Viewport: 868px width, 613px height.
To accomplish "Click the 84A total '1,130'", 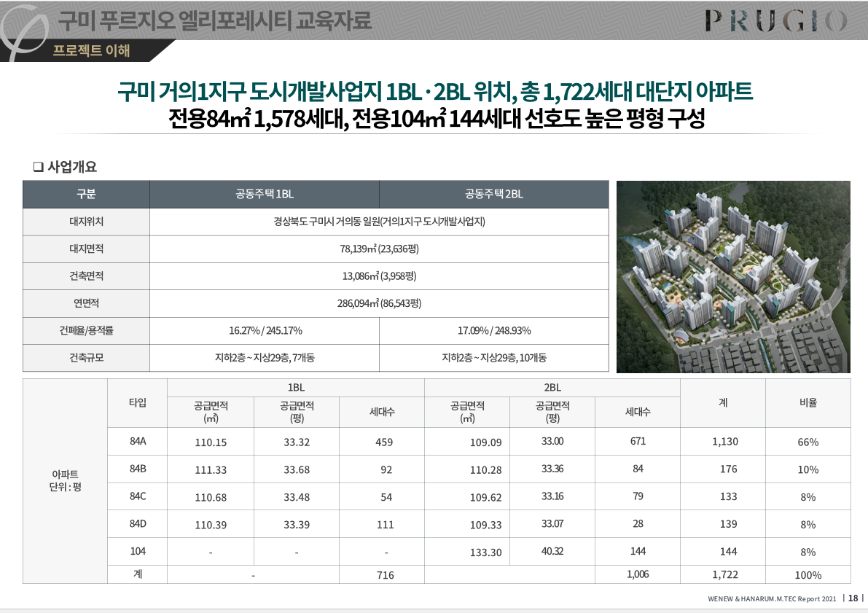I will 724,442.
